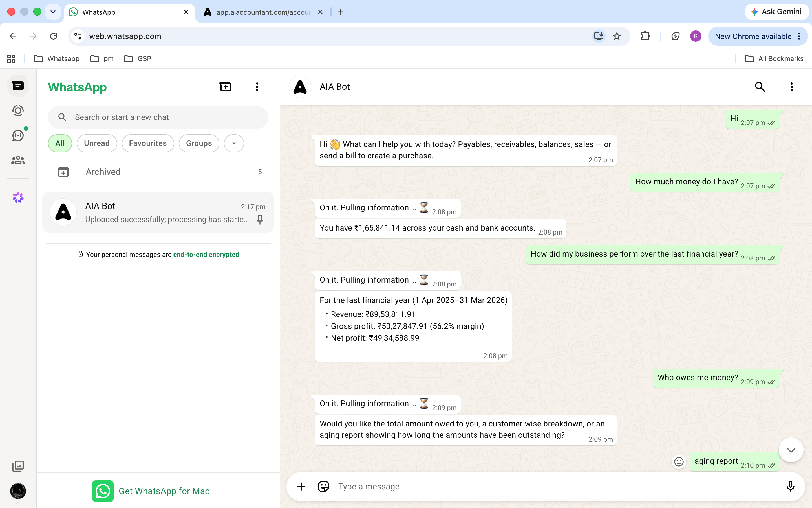Select the Favourites filter chip
The width and height of the screenshot is (812, 508).
148,143
